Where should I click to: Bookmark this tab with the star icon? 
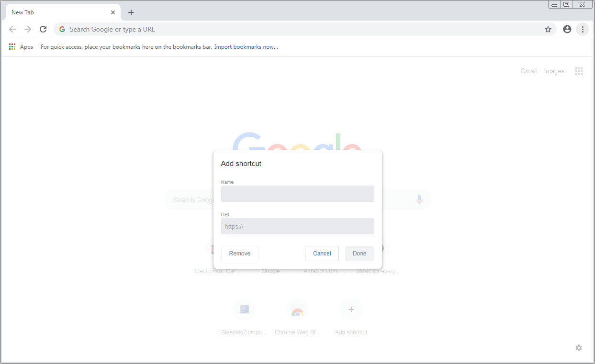548,29
